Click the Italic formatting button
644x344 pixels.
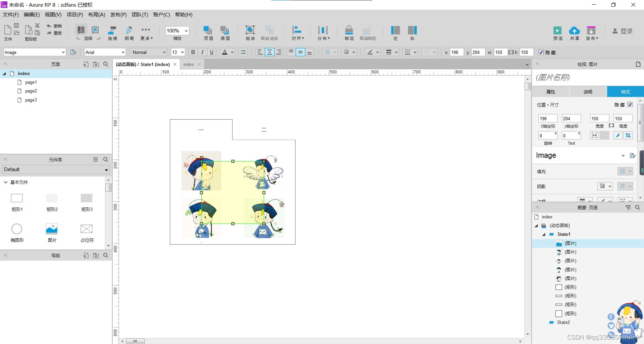(202, 52)
